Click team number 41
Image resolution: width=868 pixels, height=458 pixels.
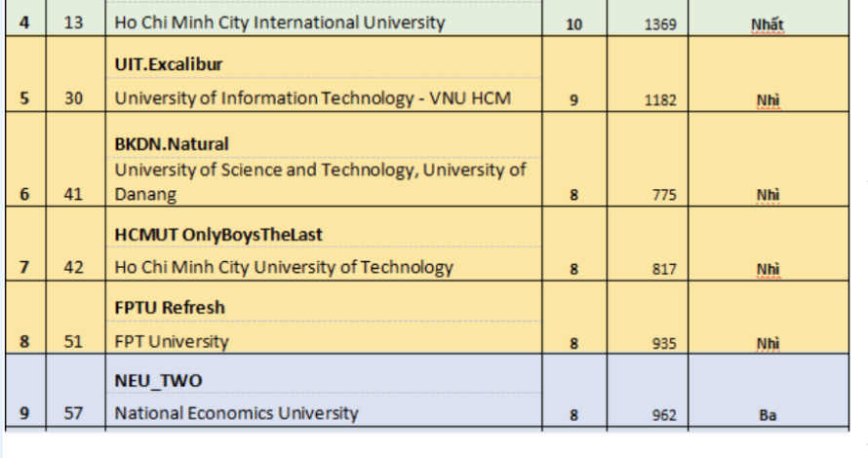[73, 194]
